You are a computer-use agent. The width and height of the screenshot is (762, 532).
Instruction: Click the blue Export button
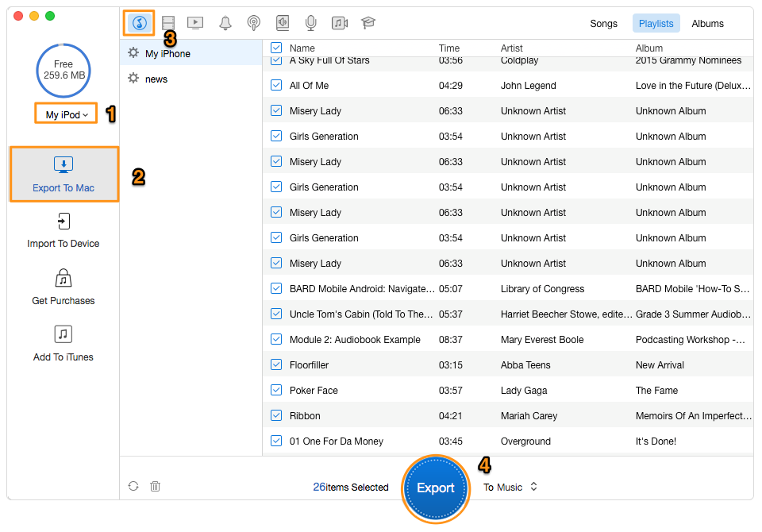coord(436,488)
